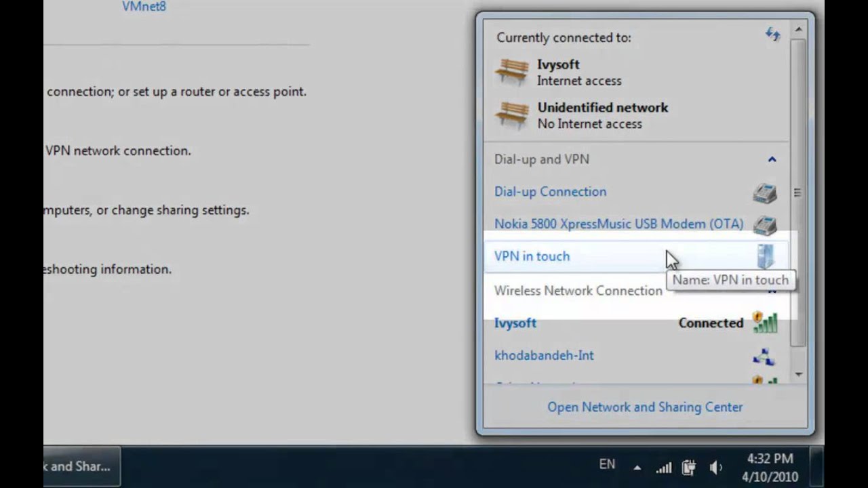Collapse the Dial-up and VPN section
This screenshot has width=868, height=488.
click(x=772, y=159)
